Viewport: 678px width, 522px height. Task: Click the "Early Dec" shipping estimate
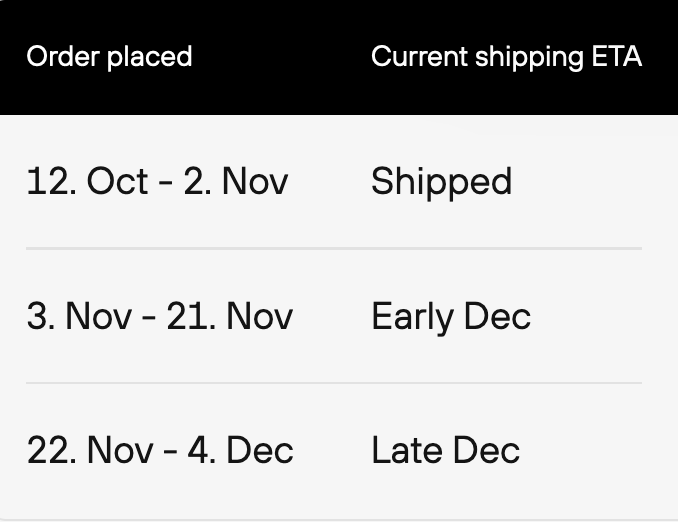coord(451,318)
